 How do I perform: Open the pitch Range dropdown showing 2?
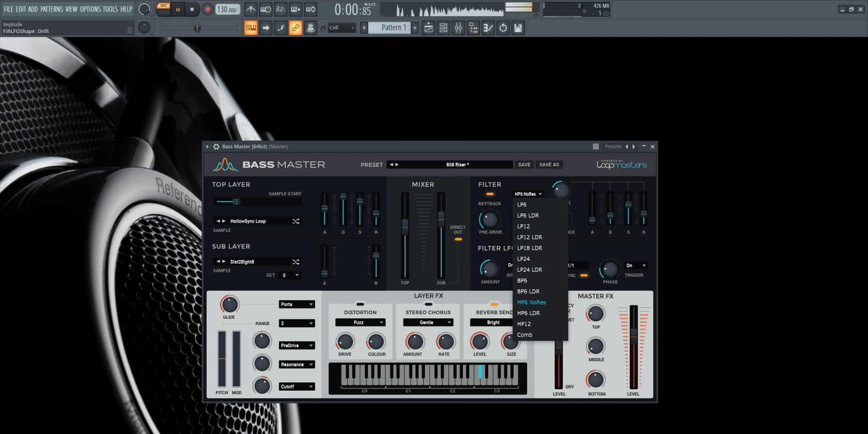tap(297, 323)
